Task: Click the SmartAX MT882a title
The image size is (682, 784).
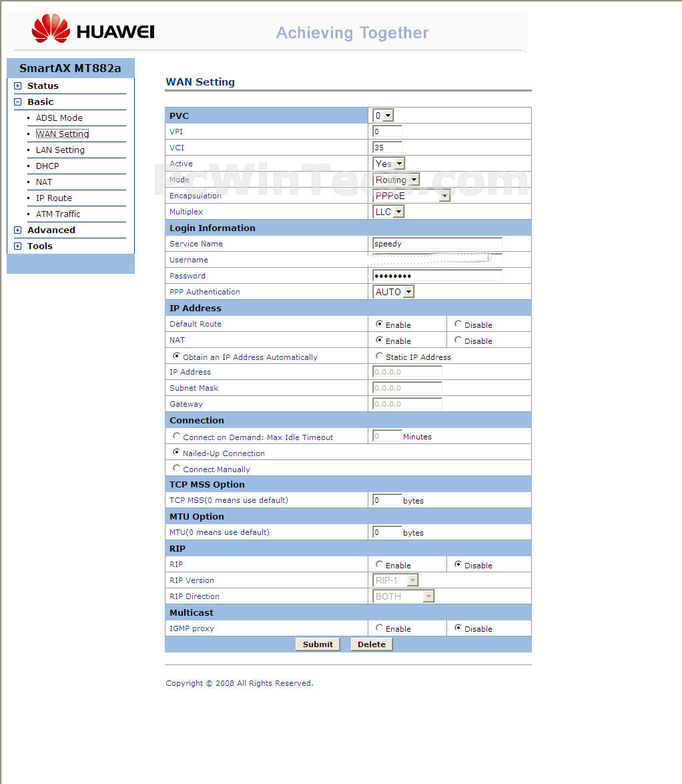Action: 71,69
